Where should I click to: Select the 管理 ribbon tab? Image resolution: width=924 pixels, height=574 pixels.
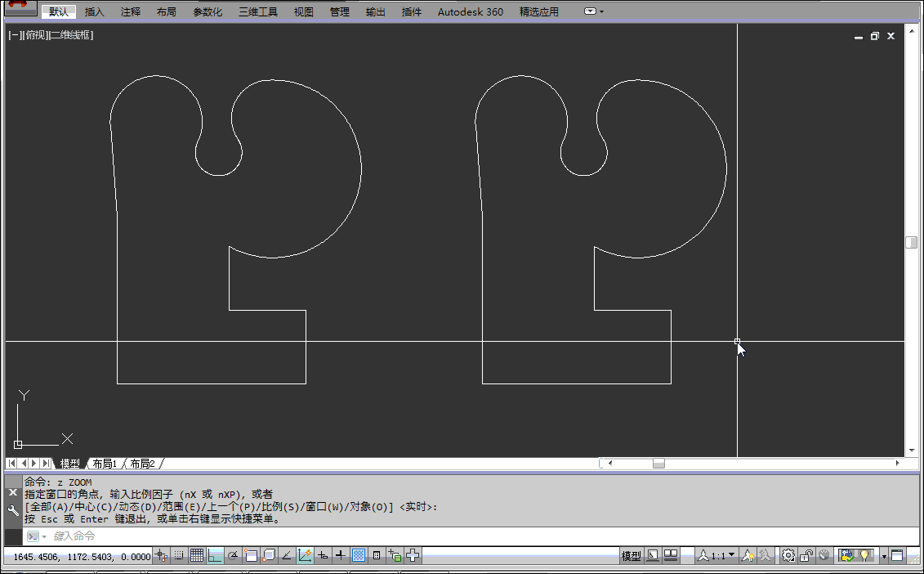[339, 11]
